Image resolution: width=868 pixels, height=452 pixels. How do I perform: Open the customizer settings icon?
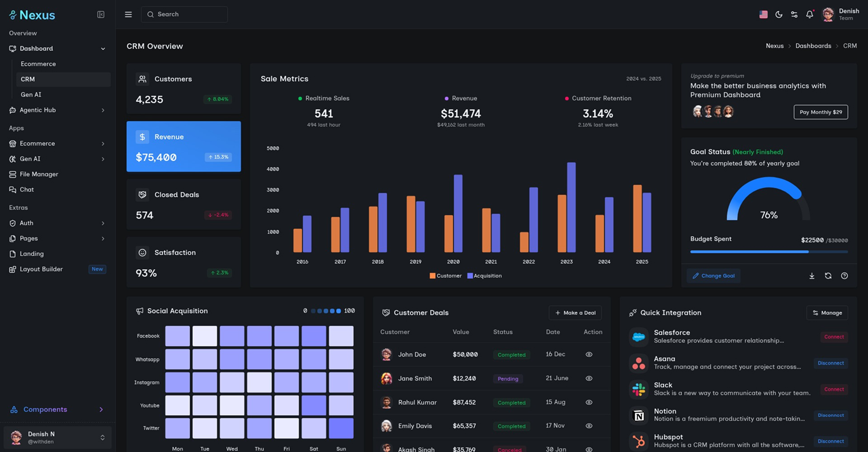coord(794,14)
